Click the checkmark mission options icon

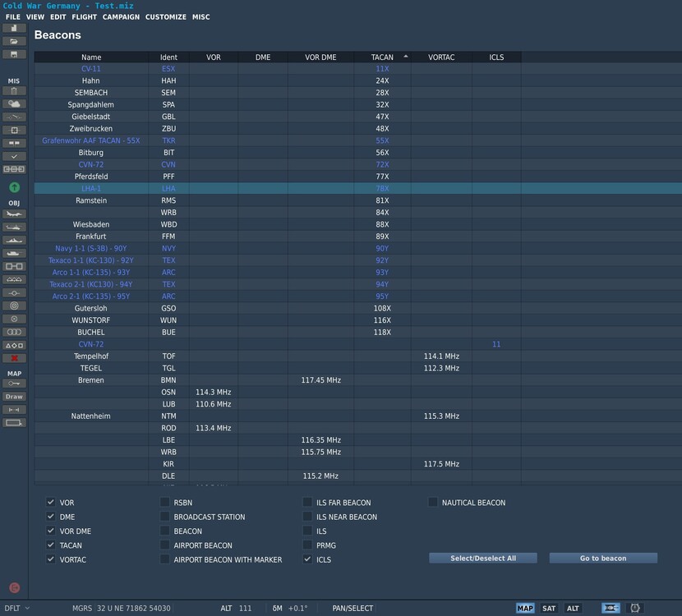click(14, 156)
